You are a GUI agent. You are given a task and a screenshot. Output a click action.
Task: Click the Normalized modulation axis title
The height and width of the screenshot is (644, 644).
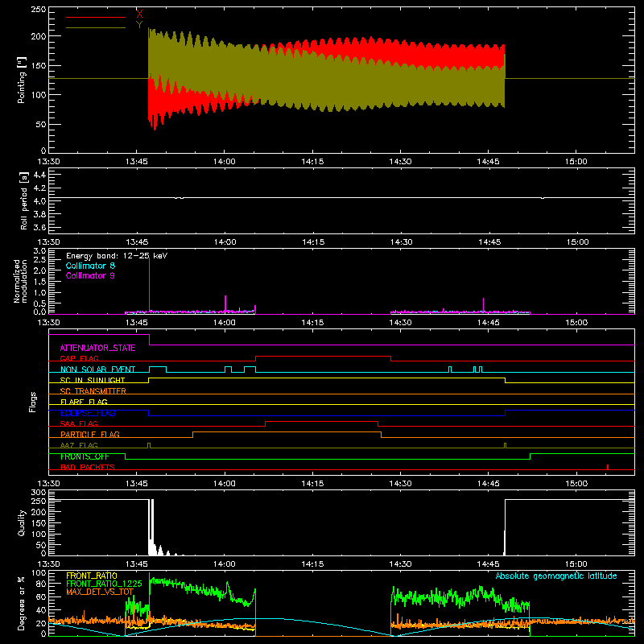tap(20, 281)
